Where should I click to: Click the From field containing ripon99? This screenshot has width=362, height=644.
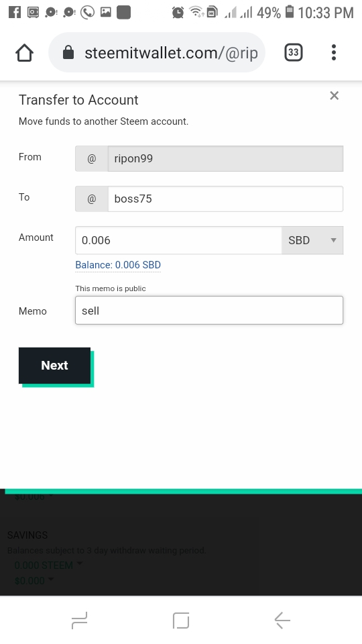225,158
